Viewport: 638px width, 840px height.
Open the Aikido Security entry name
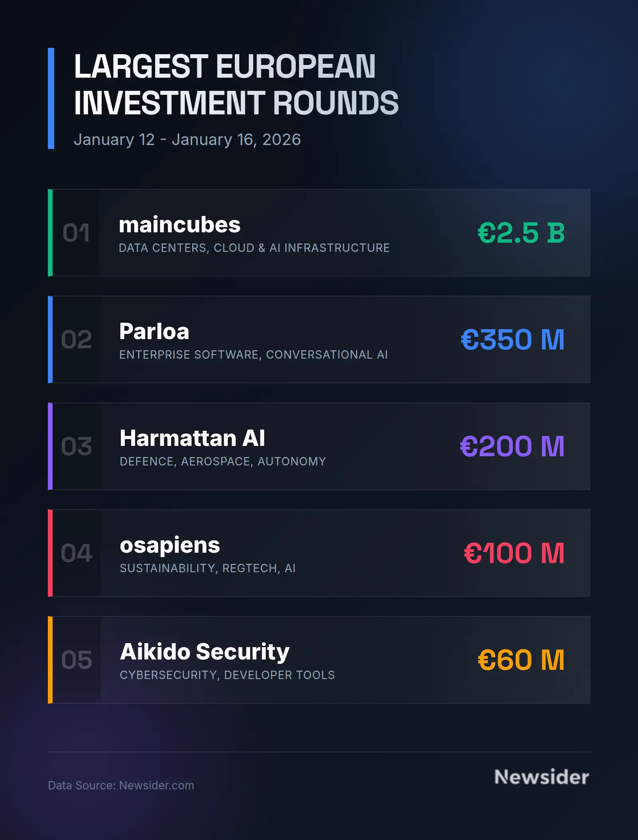point(205,652)
